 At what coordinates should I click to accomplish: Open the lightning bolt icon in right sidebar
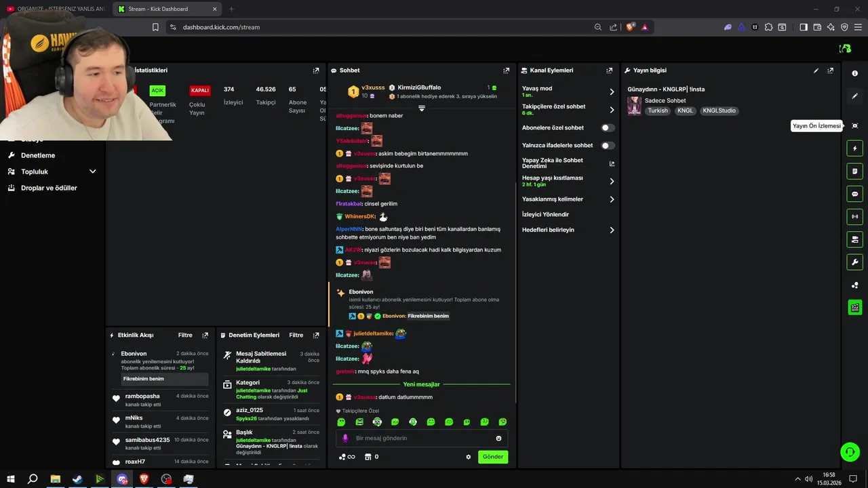pos(854,148)
